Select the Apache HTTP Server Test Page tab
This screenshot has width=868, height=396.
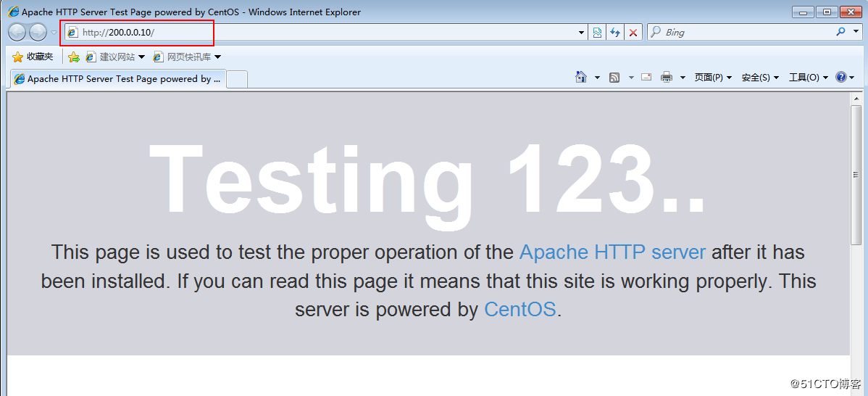pos(117,78)
